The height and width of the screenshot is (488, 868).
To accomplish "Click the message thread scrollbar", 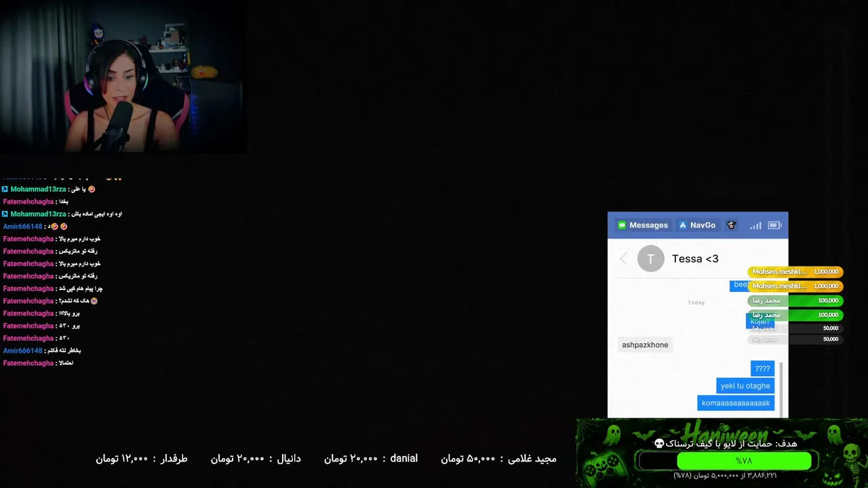I will [782, 389].
